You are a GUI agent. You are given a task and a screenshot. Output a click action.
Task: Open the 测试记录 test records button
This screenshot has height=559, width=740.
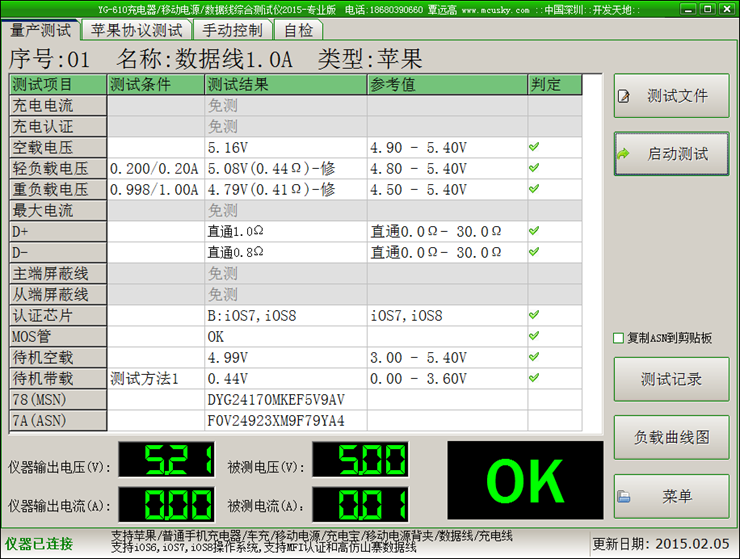670,380
